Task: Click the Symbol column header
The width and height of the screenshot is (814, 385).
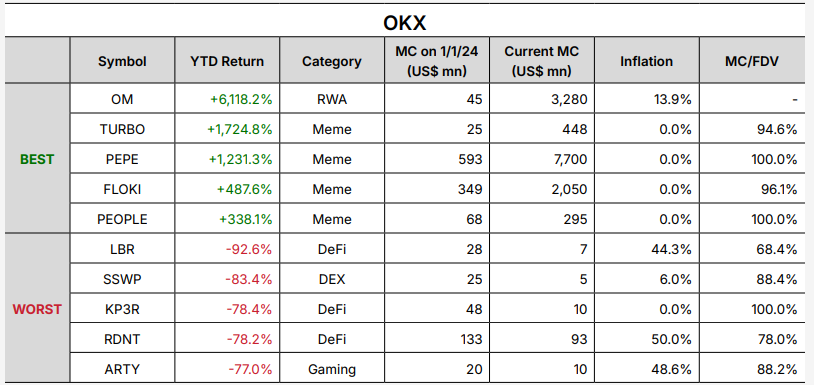Action: 123,61
